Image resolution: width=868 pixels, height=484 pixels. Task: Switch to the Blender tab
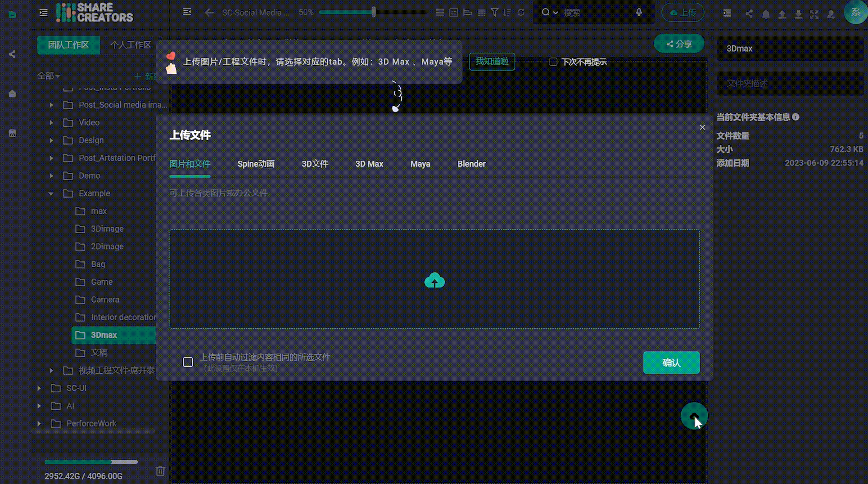pyautogui.click(x=471, y=164)
